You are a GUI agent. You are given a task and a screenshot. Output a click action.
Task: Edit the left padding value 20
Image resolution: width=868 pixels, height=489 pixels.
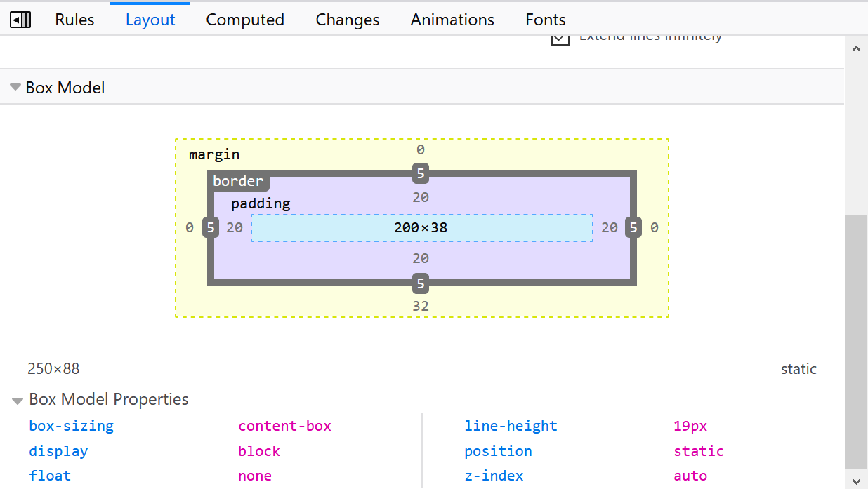point(235,227)
